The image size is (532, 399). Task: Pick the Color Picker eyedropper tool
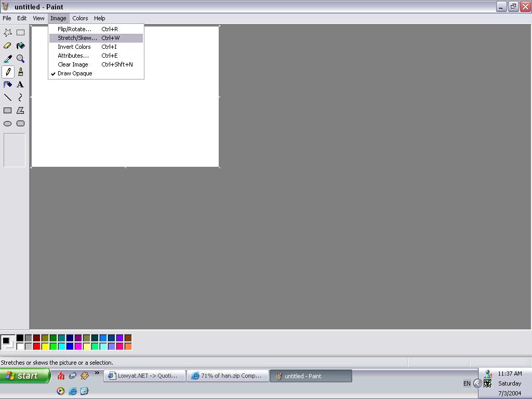[x=7, y=59]
